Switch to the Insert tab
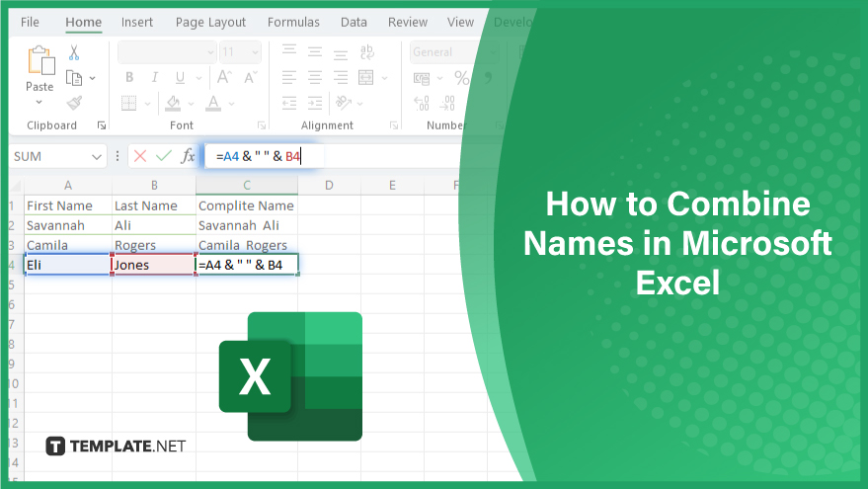Viewport: 868px width, 489px height. (136, 22)
